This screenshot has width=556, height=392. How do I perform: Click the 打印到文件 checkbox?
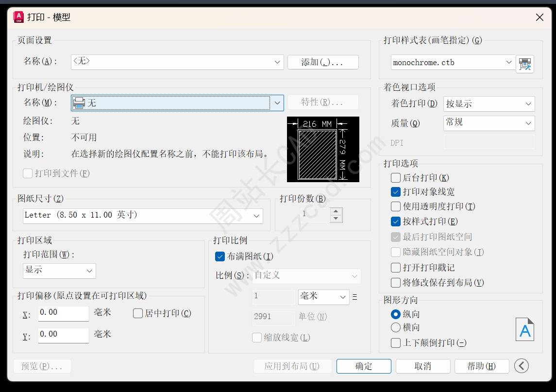click(28, 173)
